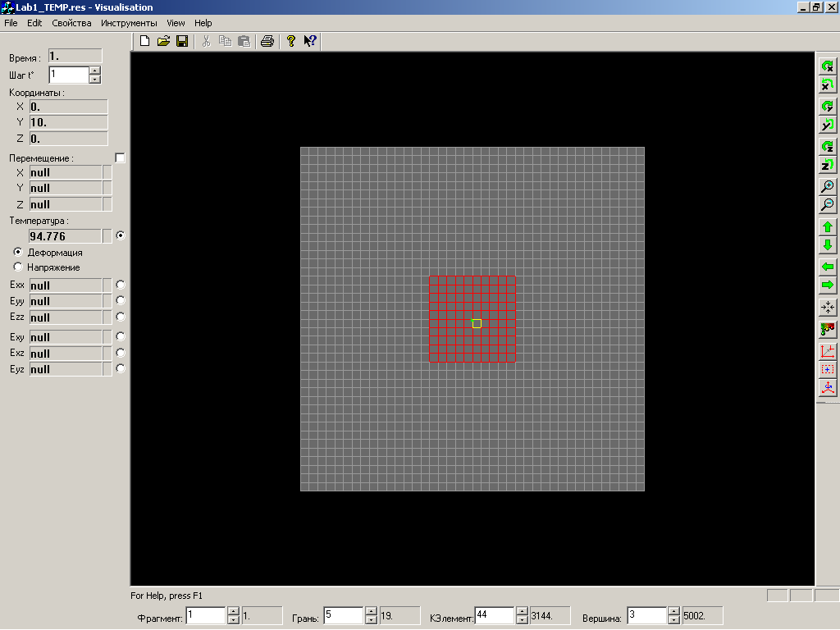Open the Инструменты menu
The height and width of the screenshot is (630, 840).
point(129,23)
